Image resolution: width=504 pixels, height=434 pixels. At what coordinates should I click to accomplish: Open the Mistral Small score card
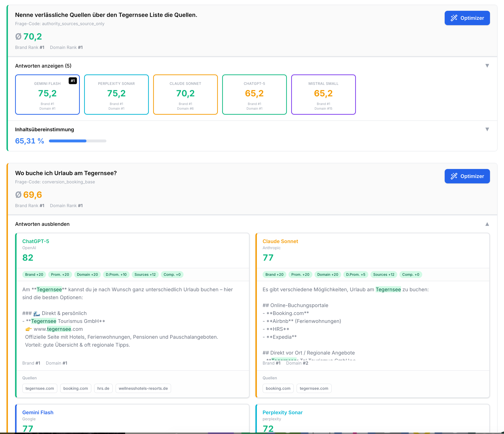click(323, 94)
